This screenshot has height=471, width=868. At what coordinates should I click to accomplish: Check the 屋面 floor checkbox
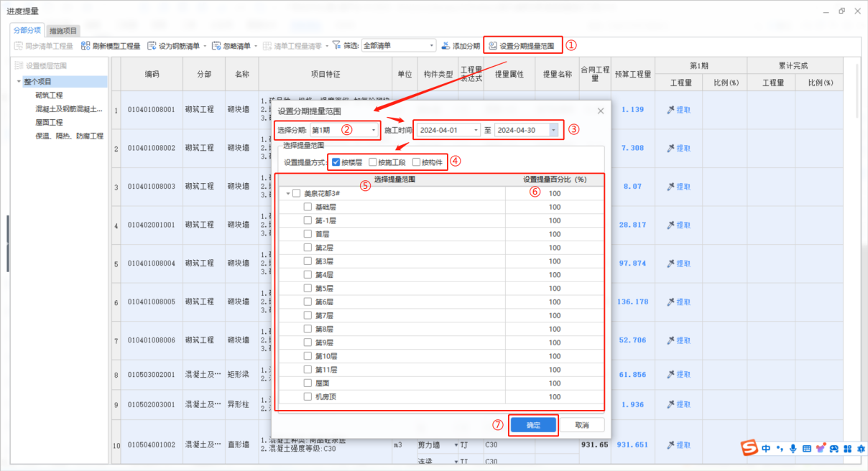coord(308,383)
